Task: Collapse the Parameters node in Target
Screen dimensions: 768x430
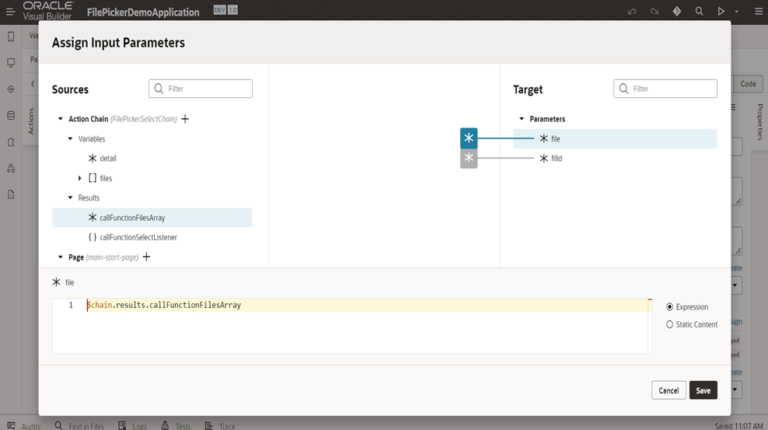Action: click(x=521, y=119)
